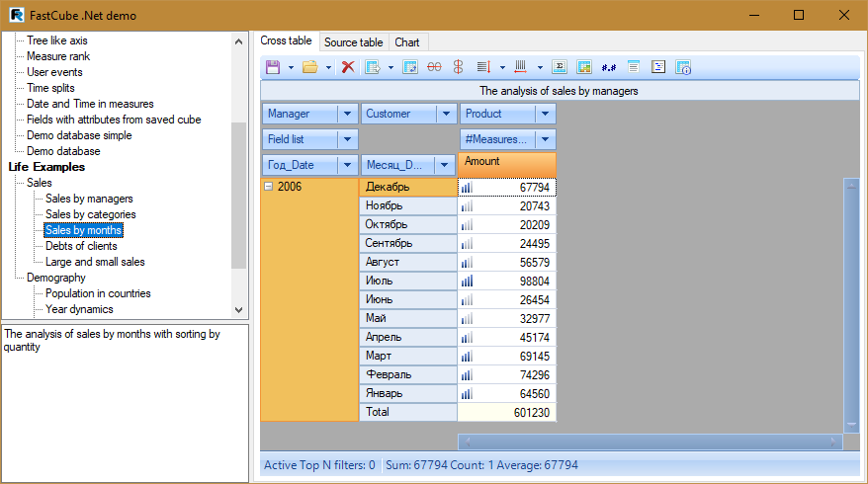Collapse the 2006 year row

tap(269, 187)
